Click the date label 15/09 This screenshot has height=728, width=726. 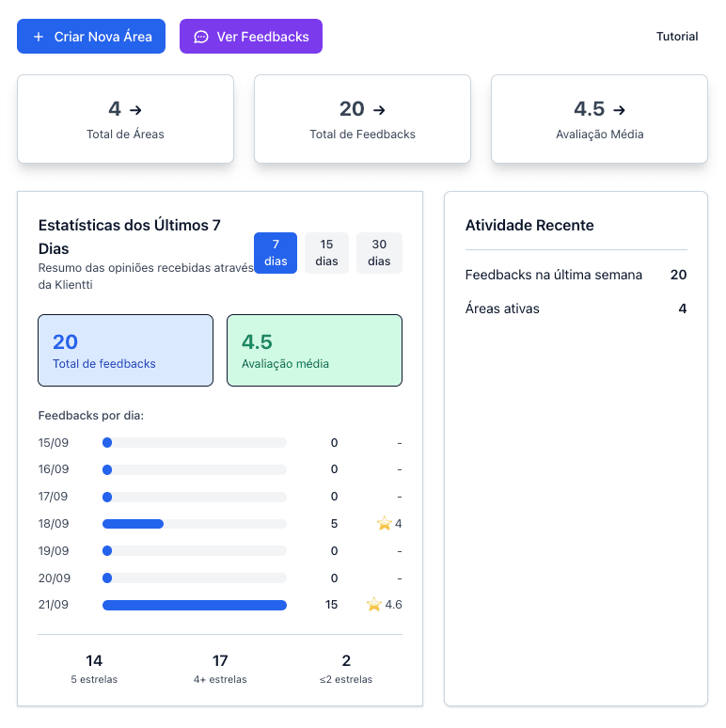pos(54,442)
